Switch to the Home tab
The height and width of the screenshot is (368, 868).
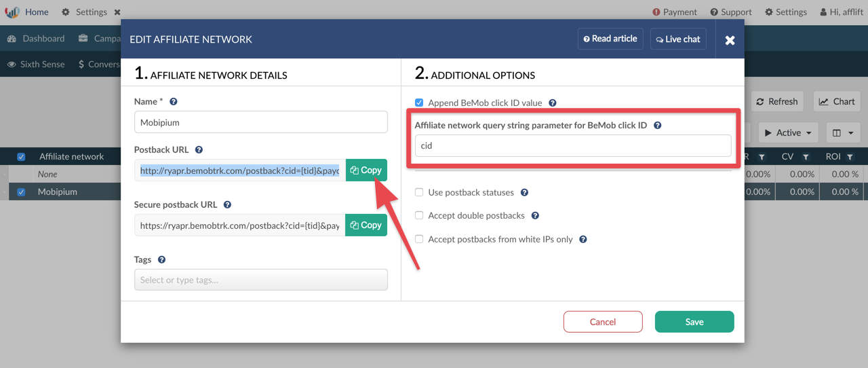pos(37,12)
